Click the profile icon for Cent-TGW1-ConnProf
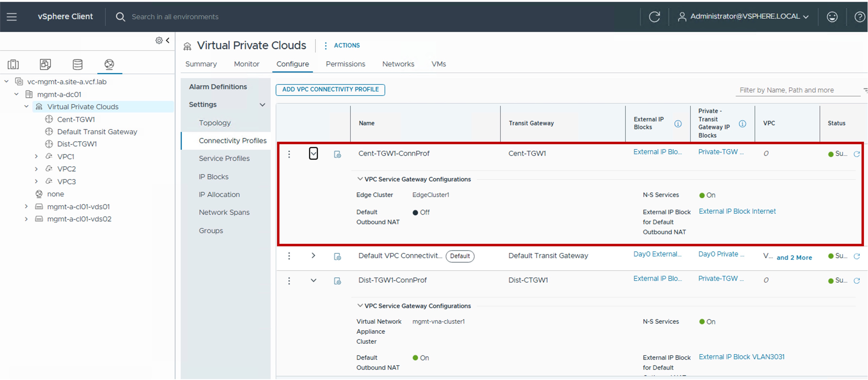The height and width of the screenshot is (380, 868). pyautogui.click(x=337, y=154)
